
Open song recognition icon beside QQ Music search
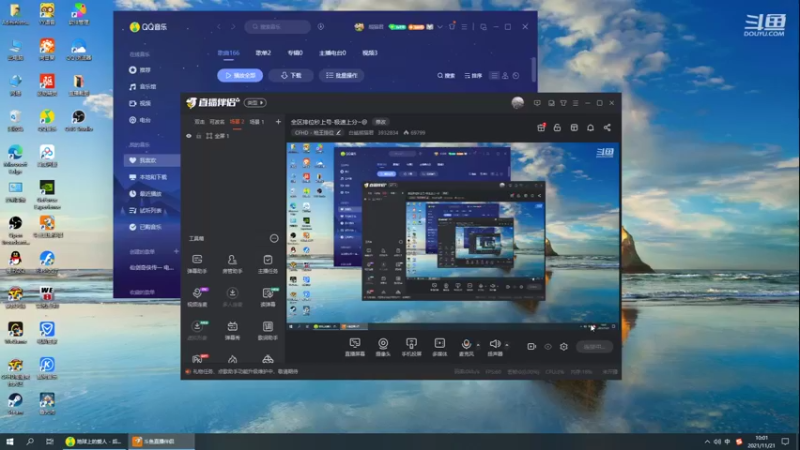[321, 27]
